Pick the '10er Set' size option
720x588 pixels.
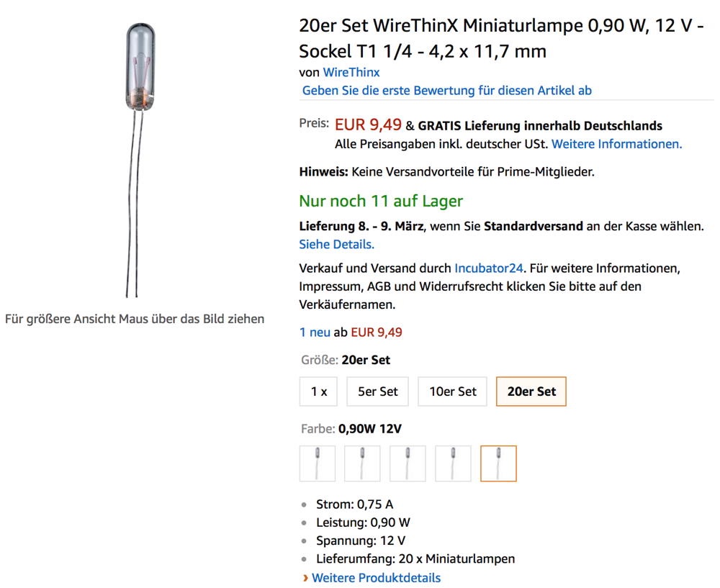click(x=453, y=392)
